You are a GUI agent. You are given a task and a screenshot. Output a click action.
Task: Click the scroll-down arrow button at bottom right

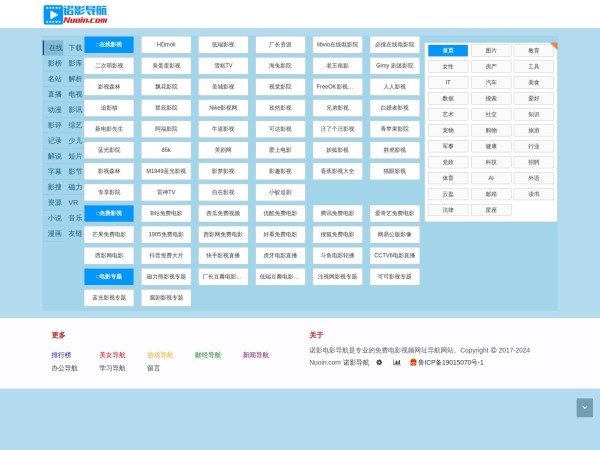tap(584, 407)
